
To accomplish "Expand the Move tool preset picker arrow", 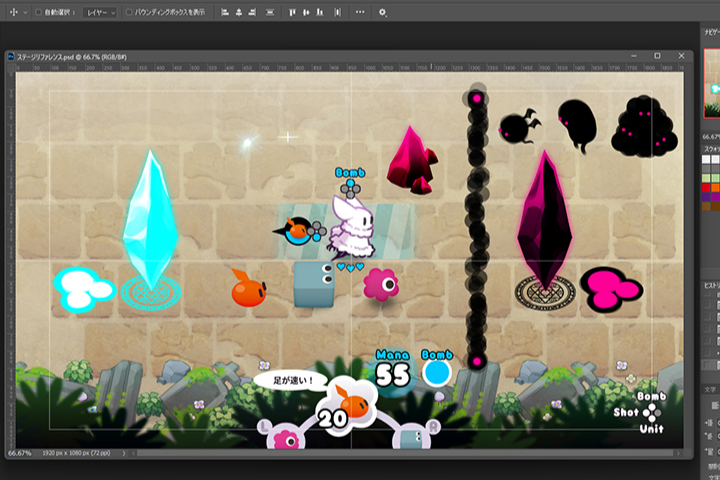I will click(x=25, y=12).
